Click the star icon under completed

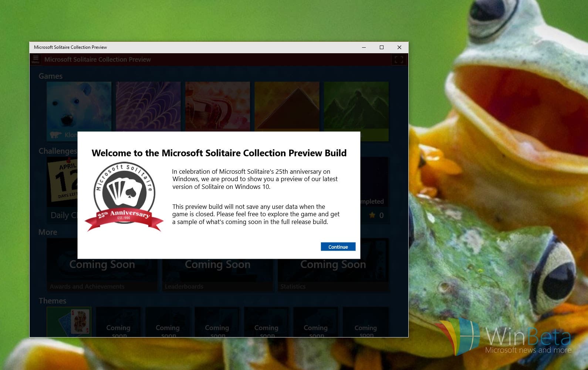coord(372,215)
